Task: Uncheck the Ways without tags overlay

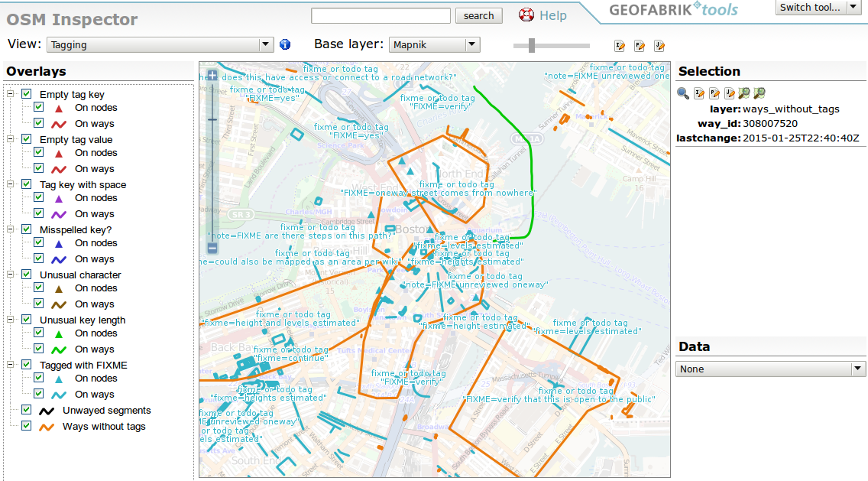Action: click(x=27, y=426)
